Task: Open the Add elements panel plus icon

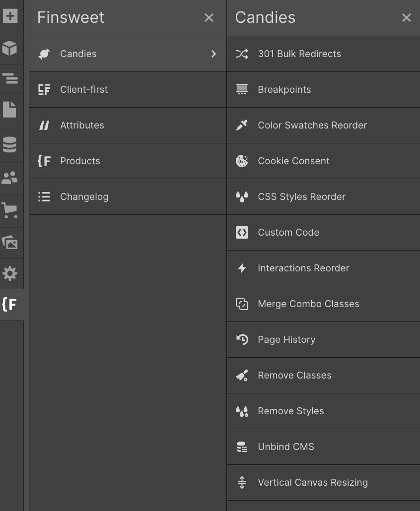Action: 10,16
